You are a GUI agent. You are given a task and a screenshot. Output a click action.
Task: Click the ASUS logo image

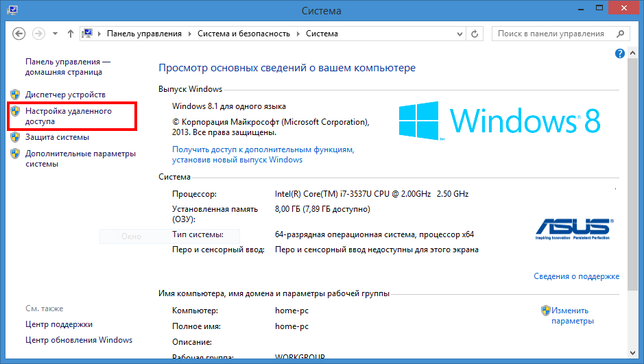pyautogui.click(x=575, y=229)
